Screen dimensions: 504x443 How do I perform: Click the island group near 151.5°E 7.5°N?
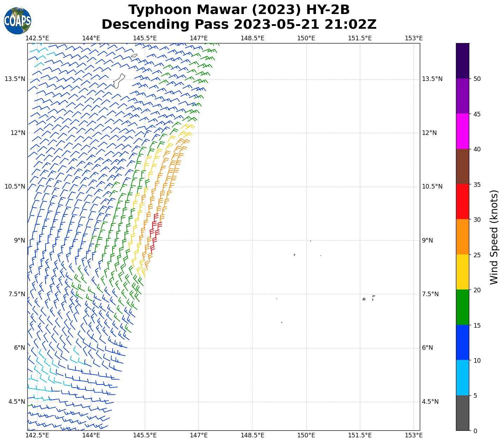[x=368, y=298]
